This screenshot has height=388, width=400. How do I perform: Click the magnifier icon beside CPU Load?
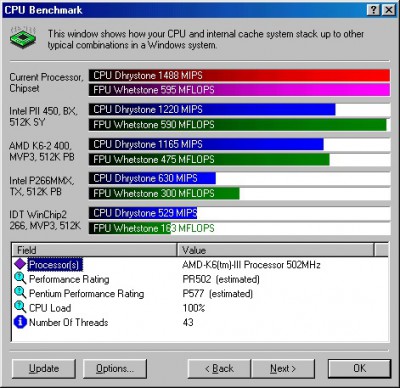pos(20,307)
